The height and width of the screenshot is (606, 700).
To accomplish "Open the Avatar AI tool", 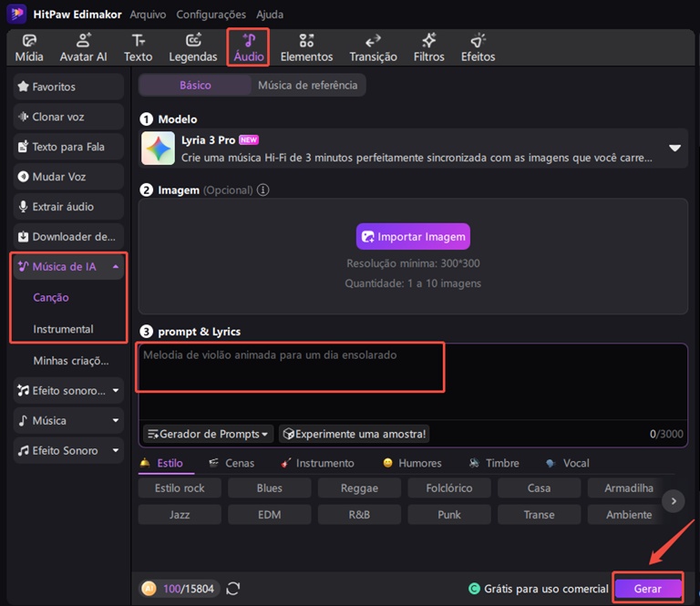I will pyautogui.click(x=84, y=47).
